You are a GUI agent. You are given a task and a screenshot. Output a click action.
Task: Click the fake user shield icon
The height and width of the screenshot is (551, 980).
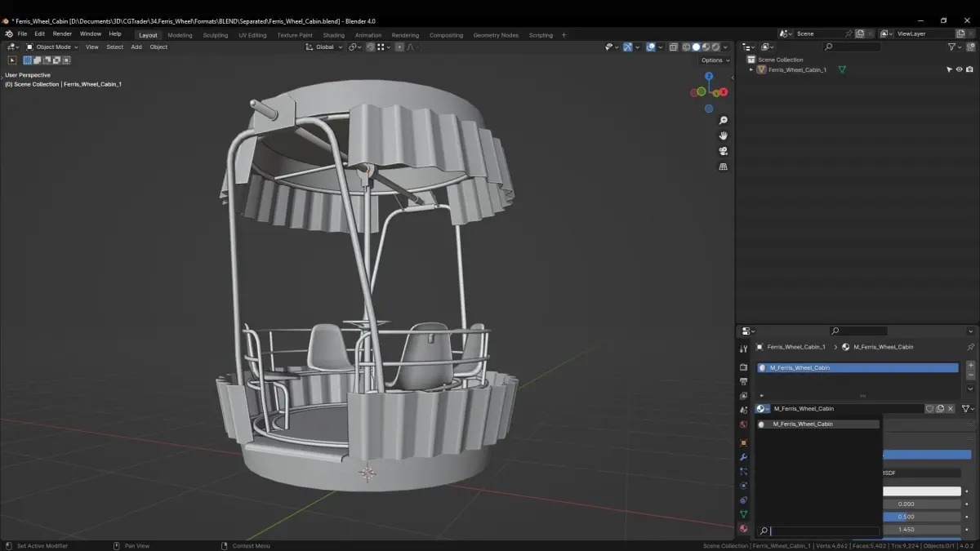(x=929, y=408)
